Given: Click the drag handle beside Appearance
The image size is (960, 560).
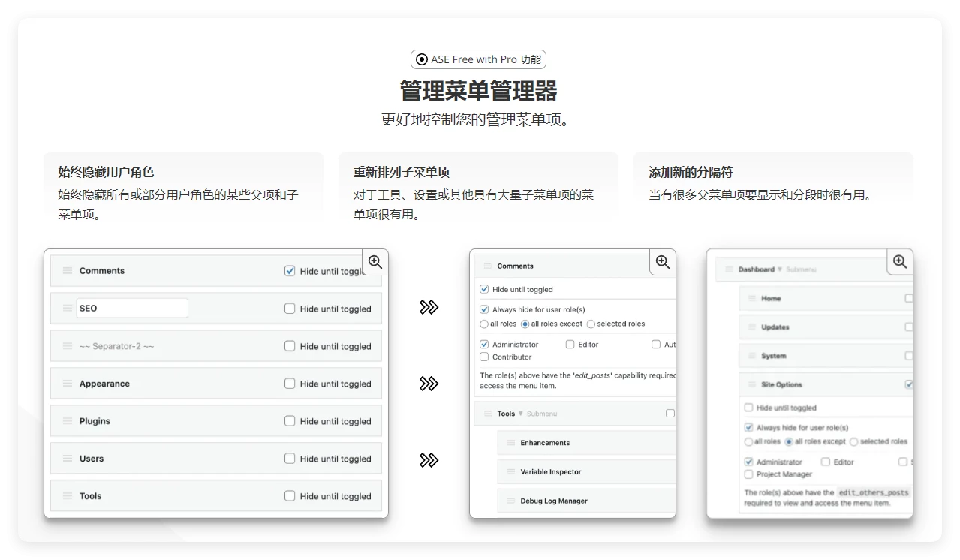Looking at the screenshot, I should (x=67, y=383).
